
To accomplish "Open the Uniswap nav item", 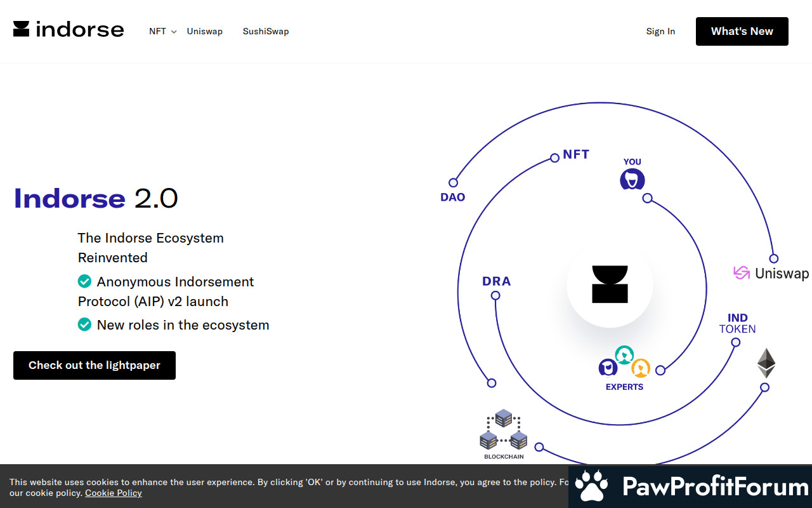I will click(x=204, y=31).
